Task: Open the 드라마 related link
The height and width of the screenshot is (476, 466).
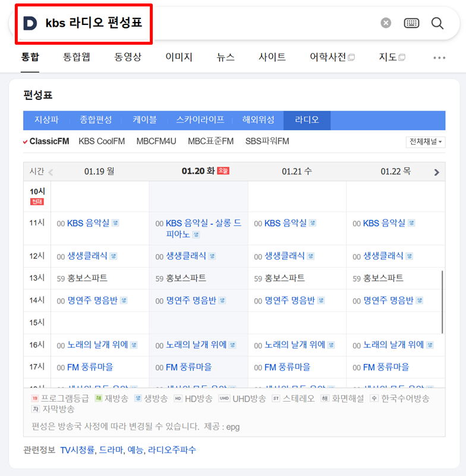Action: pyautogui.click(x=111, y=450)
